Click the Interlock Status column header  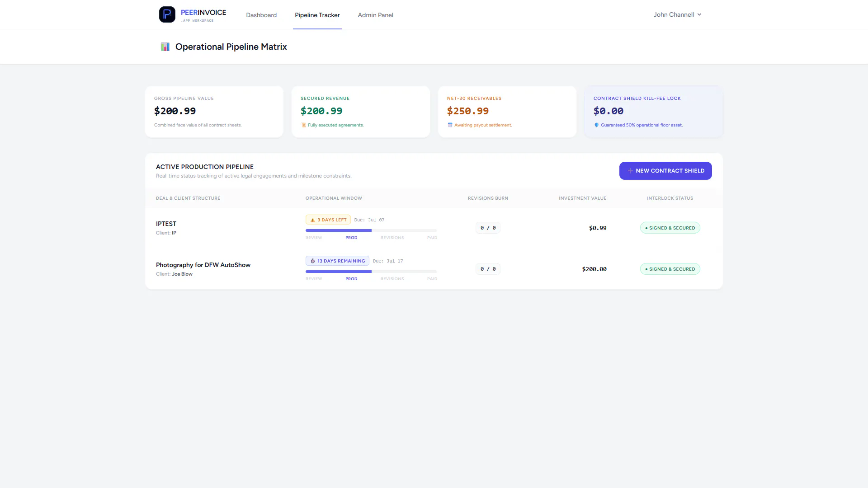coord(670,198)
